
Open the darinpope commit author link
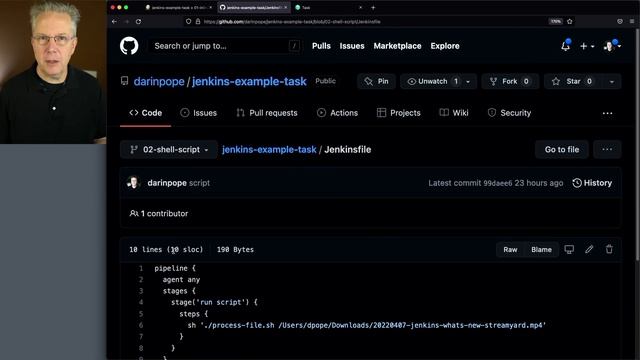click(167, 183)
